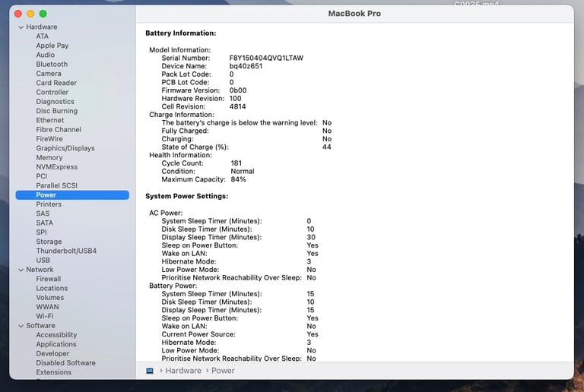This screenshot has width=584, height=392.
Task: Select SAS in the sidebar
Action: 43,213
